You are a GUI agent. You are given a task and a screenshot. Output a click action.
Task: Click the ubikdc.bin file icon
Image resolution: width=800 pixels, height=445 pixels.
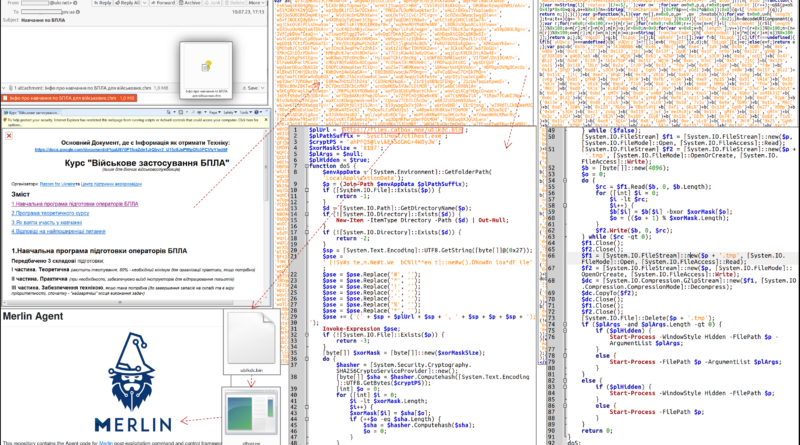pyautogui.click(x=251, y=342)
